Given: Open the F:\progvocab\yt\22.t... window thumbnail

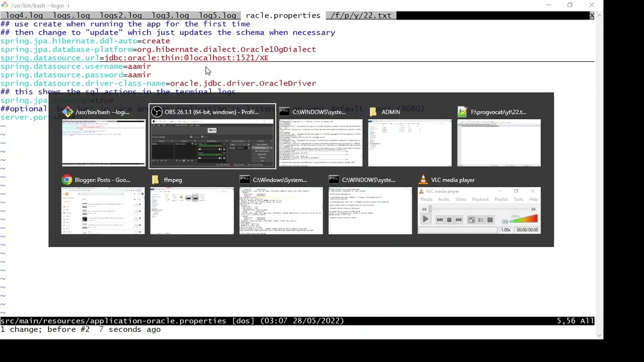Looking at the screenshot, I should point(499,143).
